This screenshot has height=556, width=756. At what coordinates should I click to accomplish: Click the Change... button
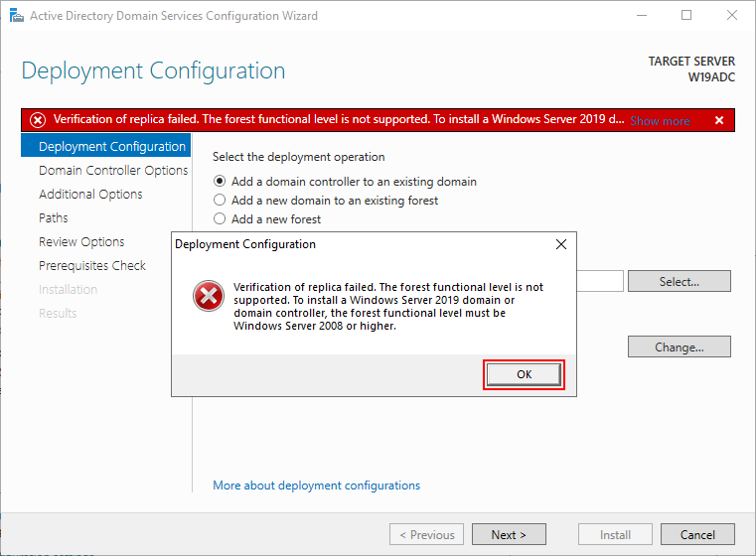coord(679,347)
